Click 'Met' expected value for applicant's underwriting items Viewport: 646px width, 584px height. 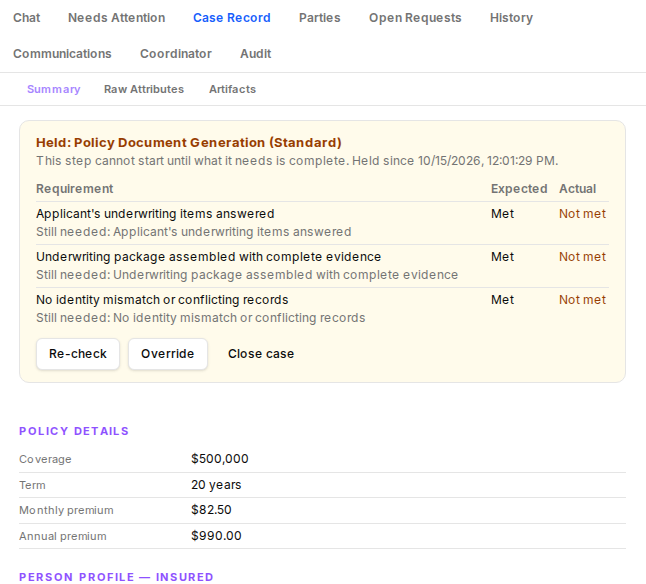(503, 214)
